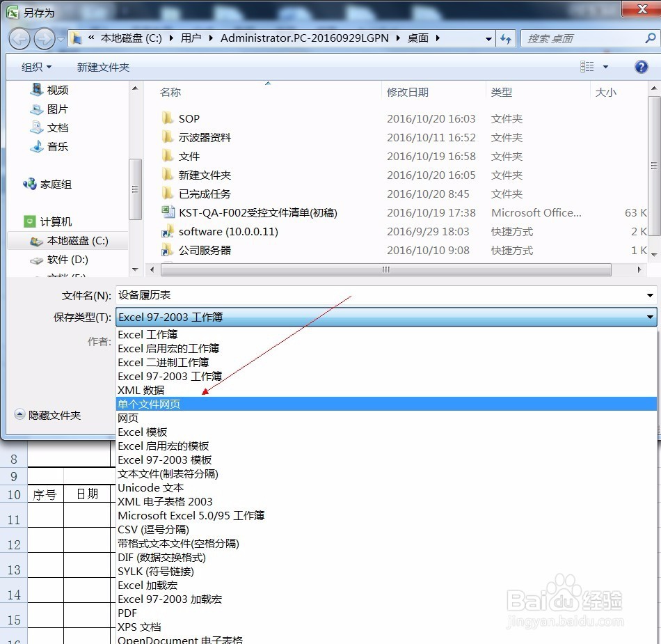
Task: Click row header 10 in Excel sheet
Action: point(14,494)
